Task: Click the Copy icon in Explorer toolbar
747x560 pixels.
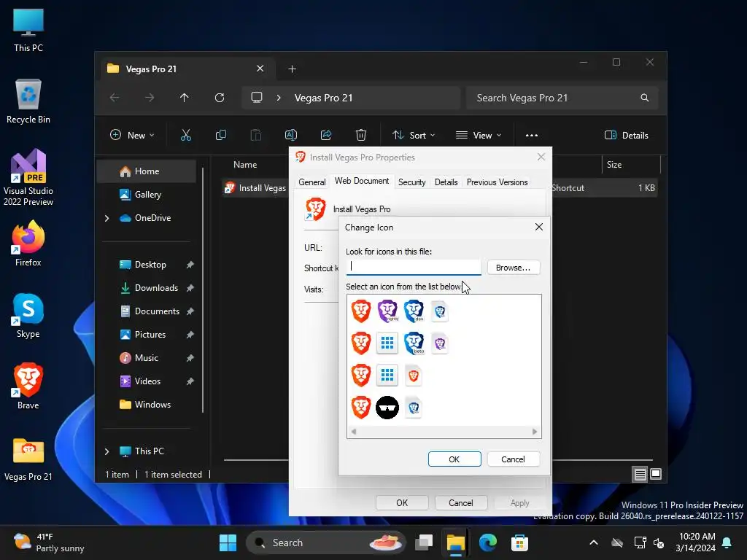Action: (220, 135)
